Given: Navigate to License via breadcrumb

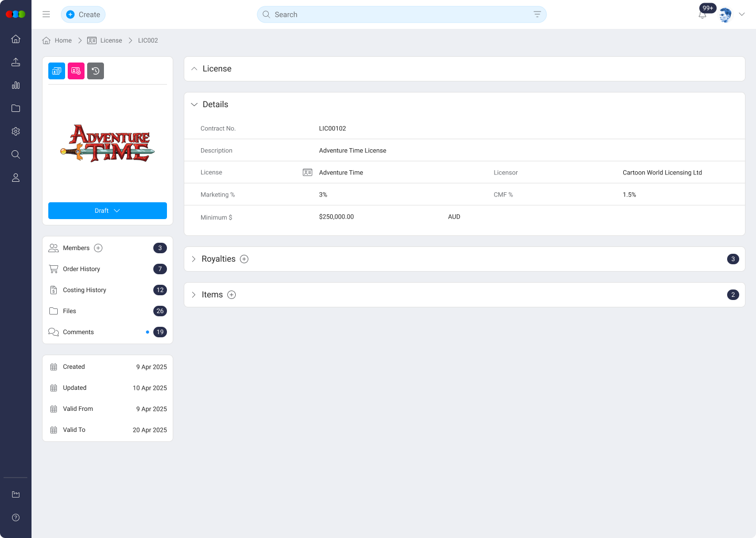Looking at the screenshot, I should [x=111, y=40].
